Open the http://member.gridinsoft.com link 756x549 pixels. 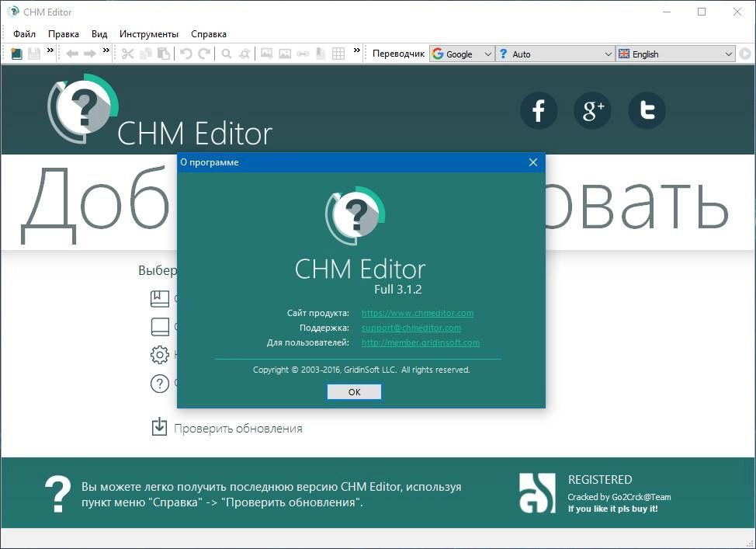[421, 342]
